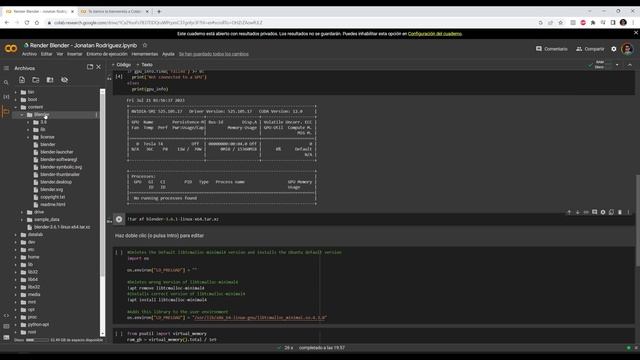The height and width of the screenshot is (360, 640).
Task: Switch to the second Colab browser tab
Action: [x=114, y=11]
